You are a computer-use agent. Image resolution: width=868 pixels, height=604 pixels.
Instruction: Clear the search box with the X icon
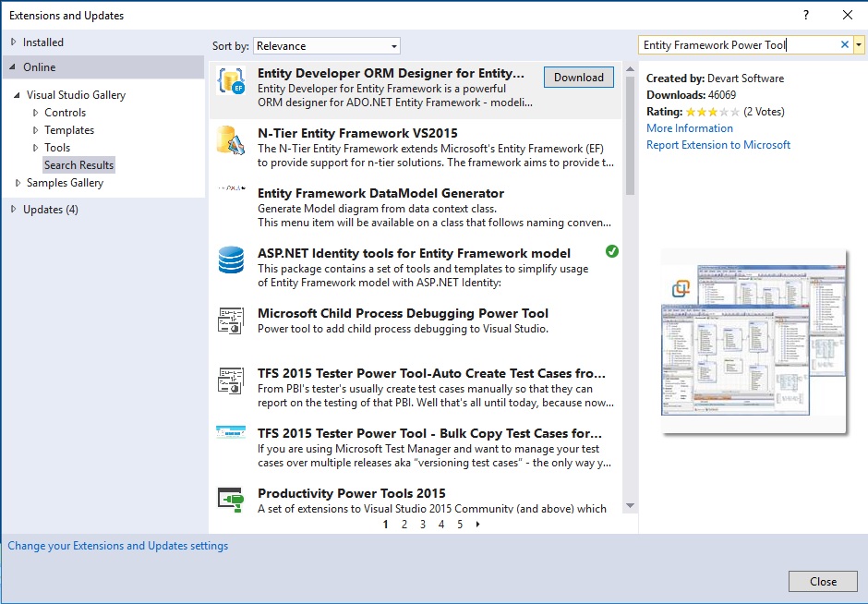point(845,45)
